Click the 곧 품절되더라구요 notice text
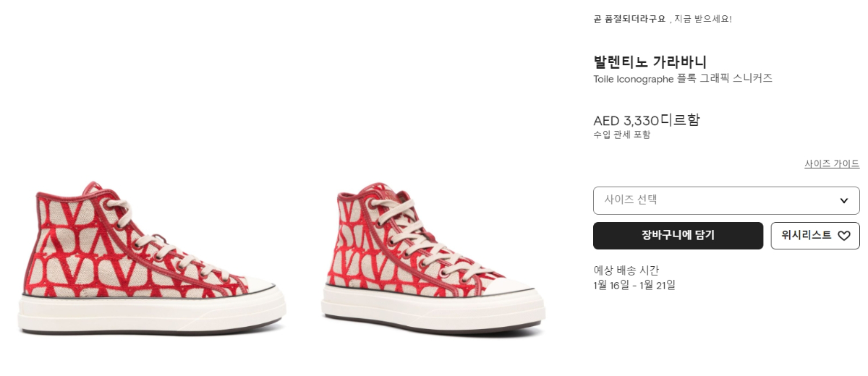The height and width of the screenshot is (376, 868). pos(629,19)
